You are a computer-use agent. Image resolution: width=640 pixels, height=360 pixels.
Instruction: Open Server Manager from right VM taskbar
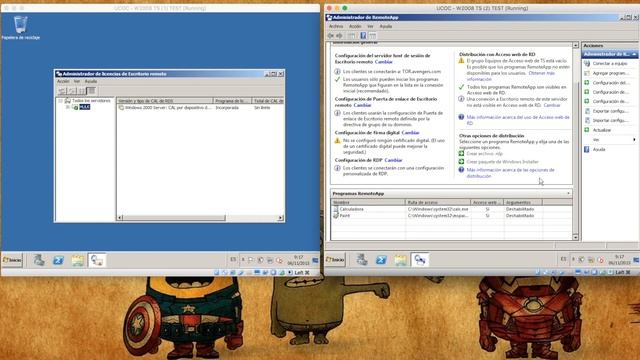362,260
